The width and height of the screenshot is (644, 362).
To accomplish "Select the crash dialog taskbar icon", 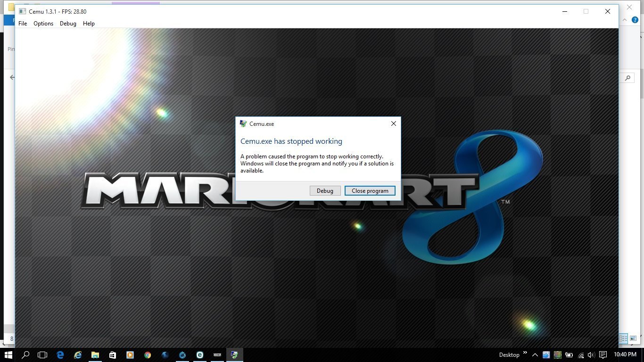I will point(234,355).
